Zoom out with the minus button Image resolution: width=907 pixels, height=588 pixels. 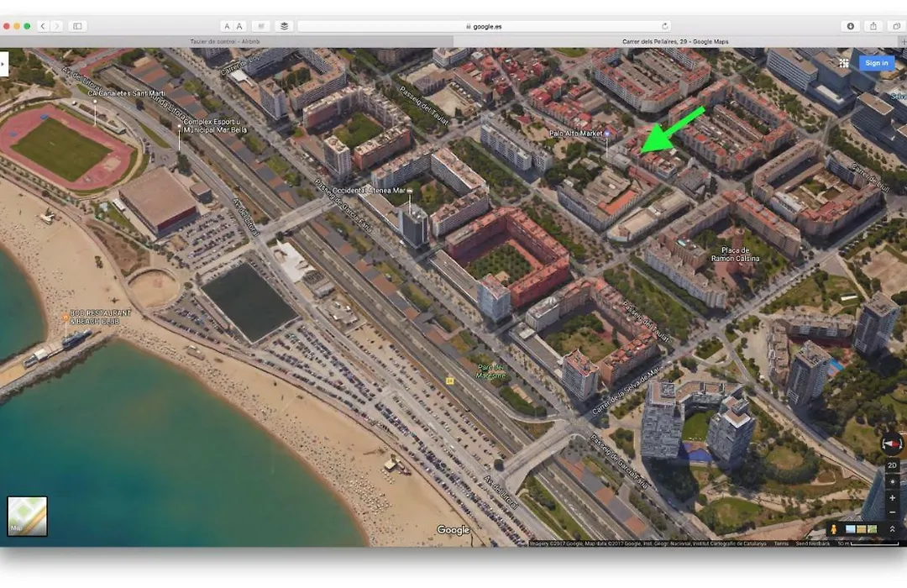pos(892,512)
